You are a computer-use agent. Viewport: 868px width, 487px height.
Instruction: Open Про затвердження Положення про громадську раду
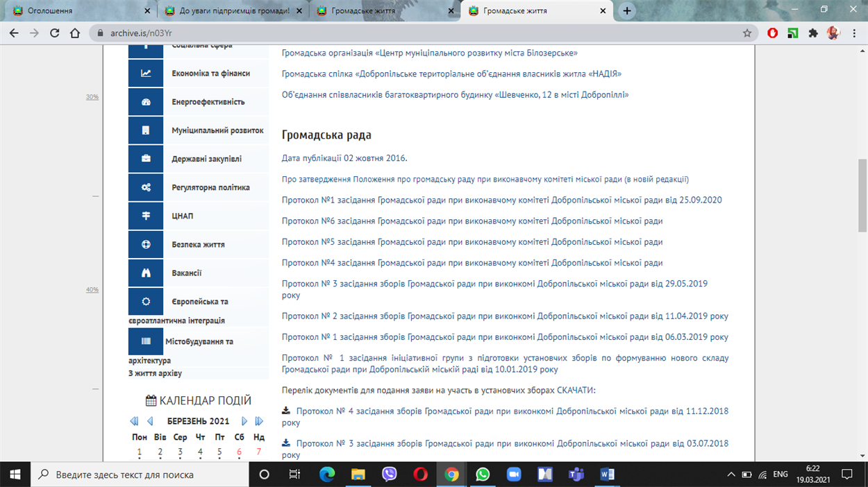(x=485, y=179)
